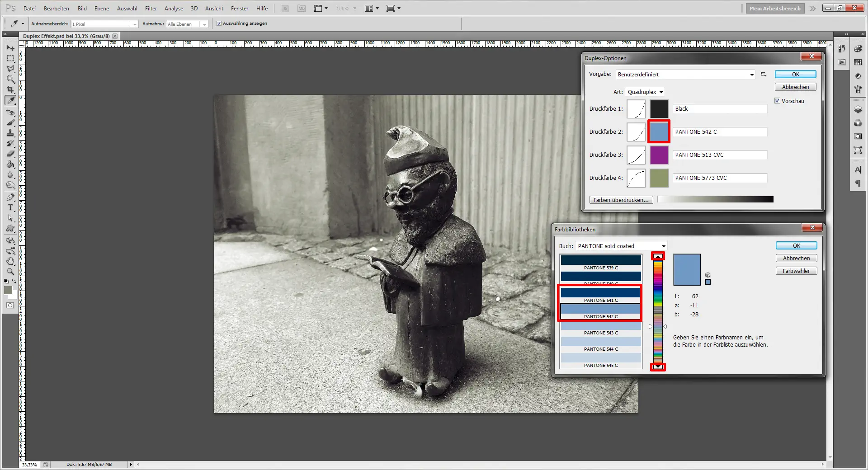Pick the Zoom magnifier tool
This screenshot has height=470, width=868.
(x=10, y=272)
